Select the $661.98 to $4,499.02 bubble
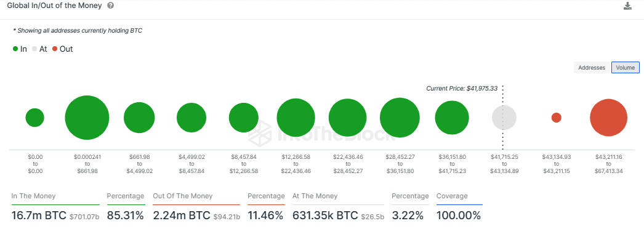The image size is (644, 234). pyautogui.click(x=139, y=118)
